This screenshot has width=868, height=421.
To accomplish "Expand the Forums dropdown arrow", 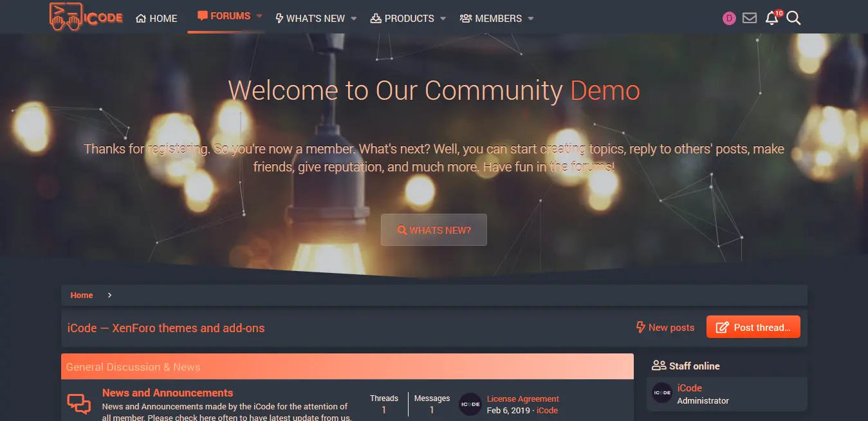I will [259, 16].
